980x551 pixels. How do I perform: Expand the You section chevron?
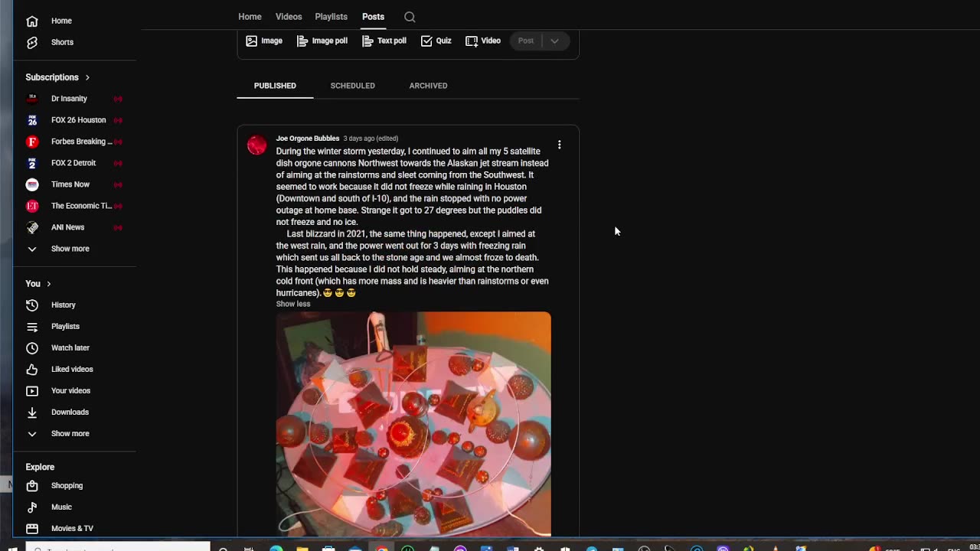(x=49, y=284)
